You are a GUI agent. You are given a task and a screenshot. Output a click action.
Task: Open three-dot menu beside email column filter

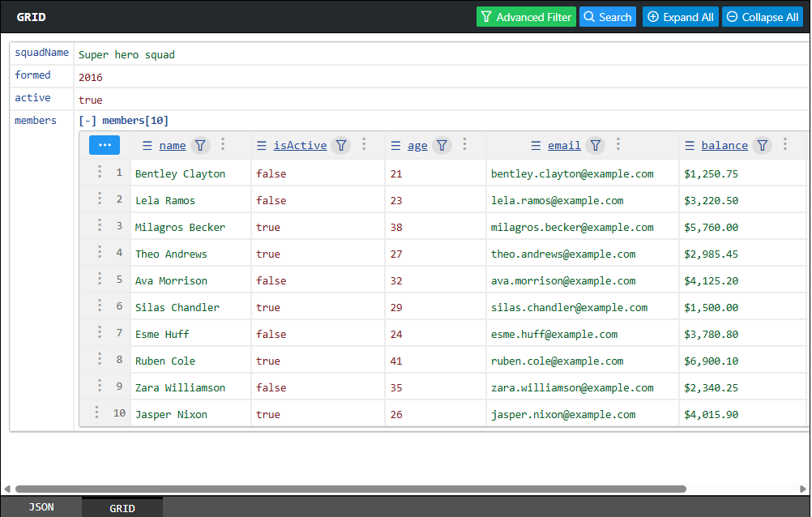(x=618, y=145)
